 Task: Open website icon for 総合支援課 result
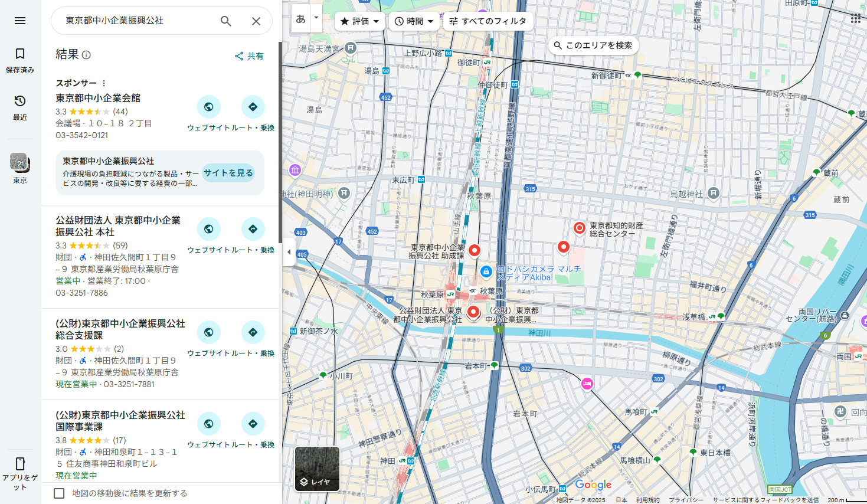click(209, 332)
